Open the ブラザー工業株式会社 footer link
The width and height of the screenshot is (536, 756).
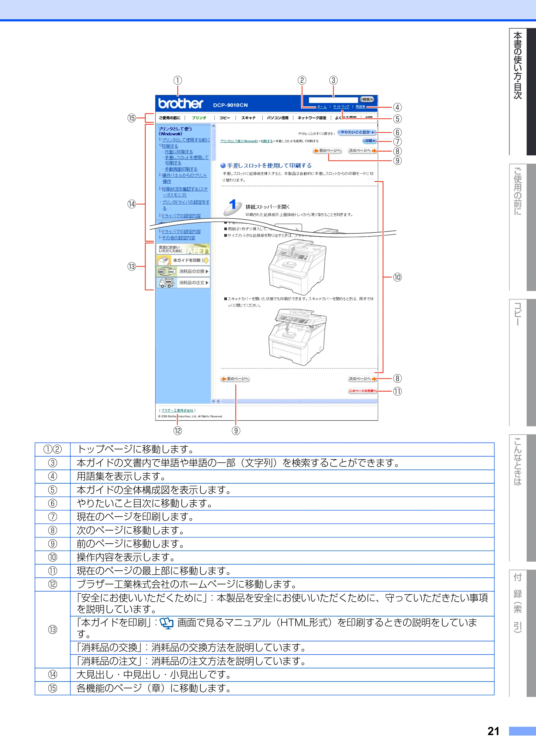(x=177, y=410)
